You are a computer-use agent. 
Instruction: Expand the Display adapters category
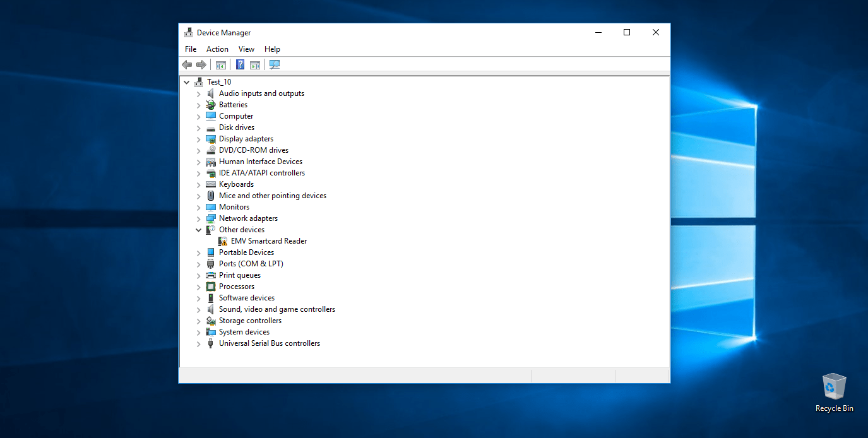(x=198, y=138)
